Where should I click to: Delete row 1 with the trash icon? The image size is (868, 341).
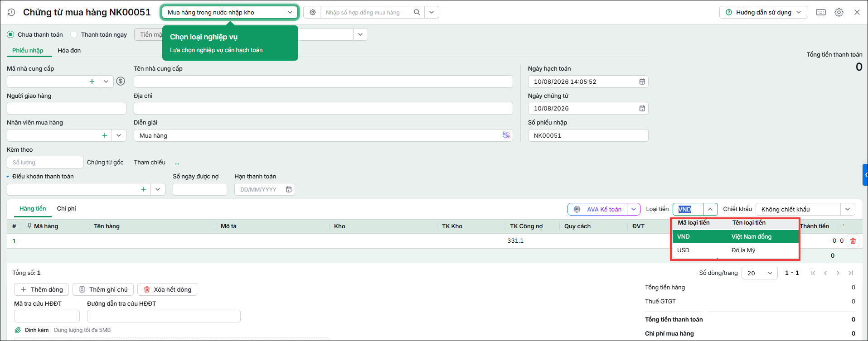pos(853,241)
